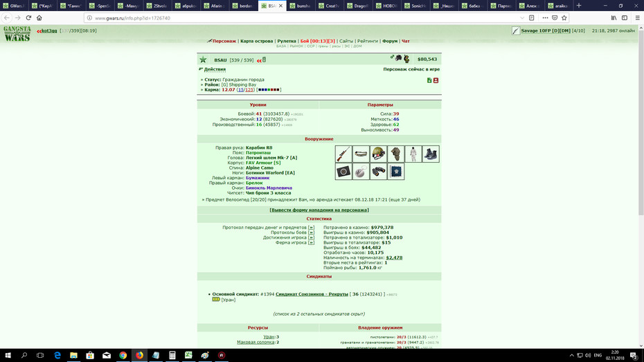This screenshot has height=362, width=644.
Task: Open Карта острова menu item
Action: 257,41
